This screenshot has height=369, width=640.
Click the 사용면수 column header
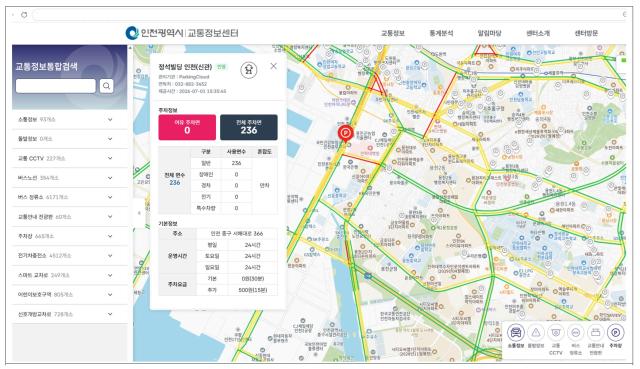[x=236, y=151]
